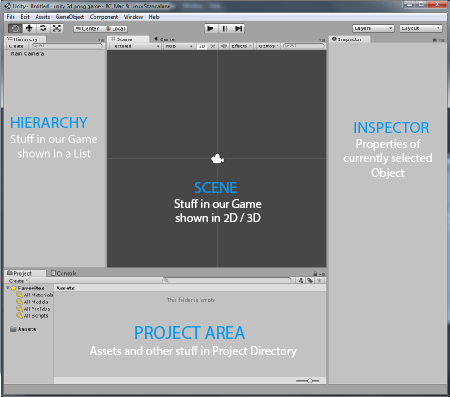Toggle Scene audio button
The width and height of the screenshot is (450, 397).
(x=224, y=46)
